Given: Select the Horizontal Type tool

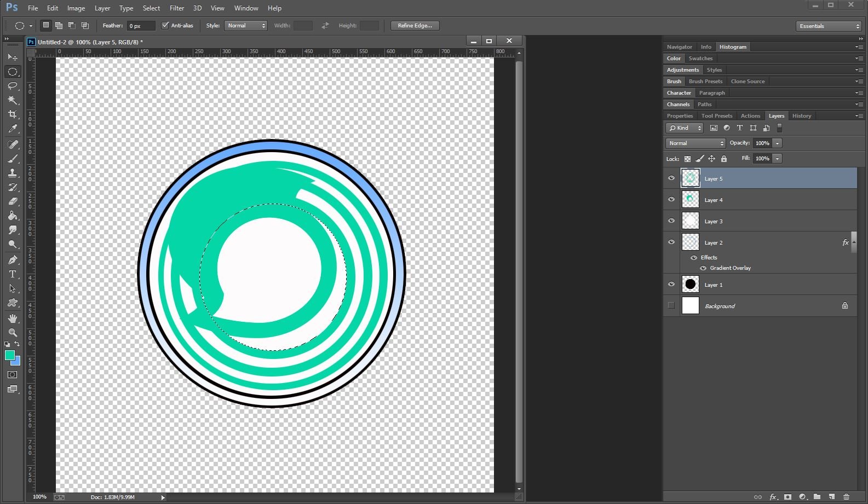Looking at the screenshot, I should coord(13,274).
